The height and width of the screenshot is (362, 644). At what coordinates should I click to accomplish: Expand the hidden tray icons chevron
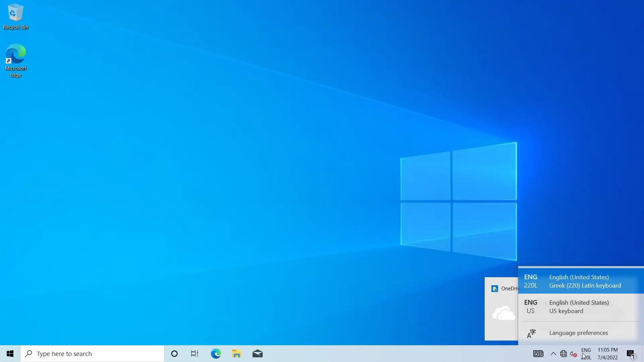[553, 354]
